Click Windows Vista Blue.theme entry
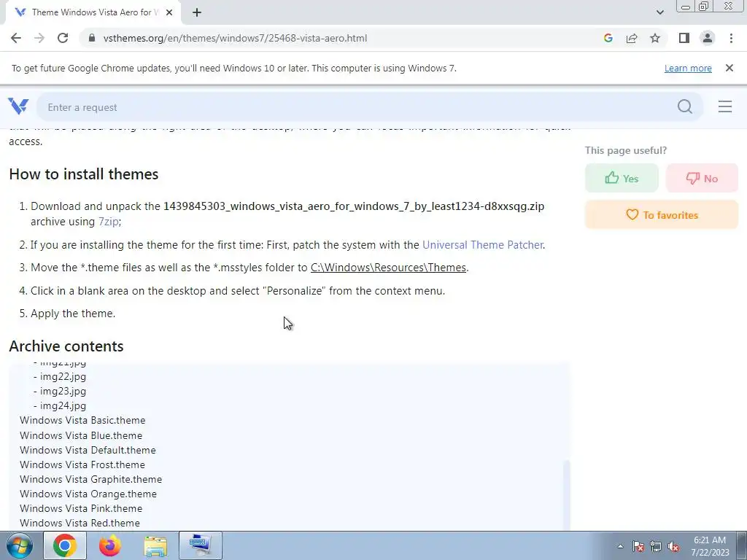747x560 pixels. point(81,435)
